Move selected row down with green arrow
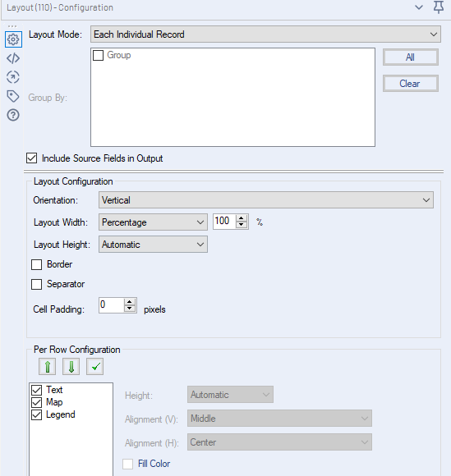 coord(71,366)
